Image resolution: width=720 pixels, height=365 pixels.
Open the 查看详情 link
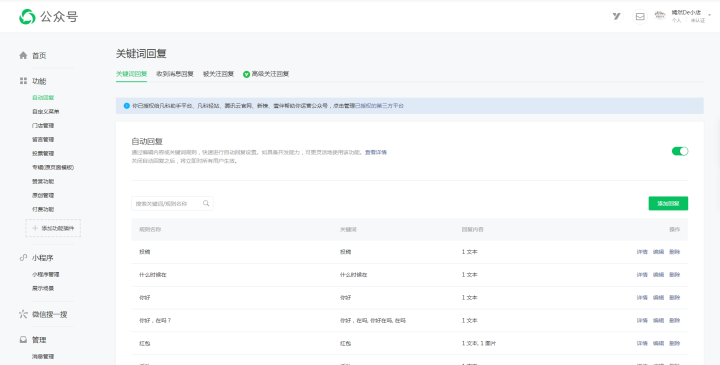[x=376, y=152]
